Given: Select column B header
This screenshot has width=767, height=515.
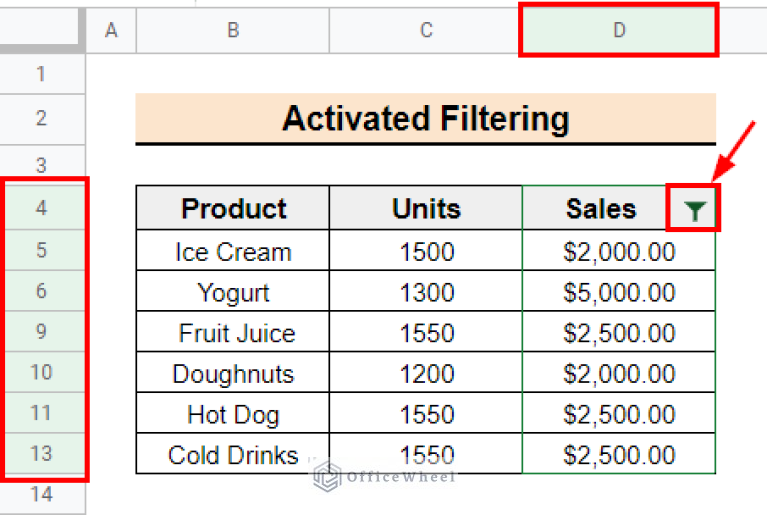Looking at the screenshot, I should click(233, 30).
